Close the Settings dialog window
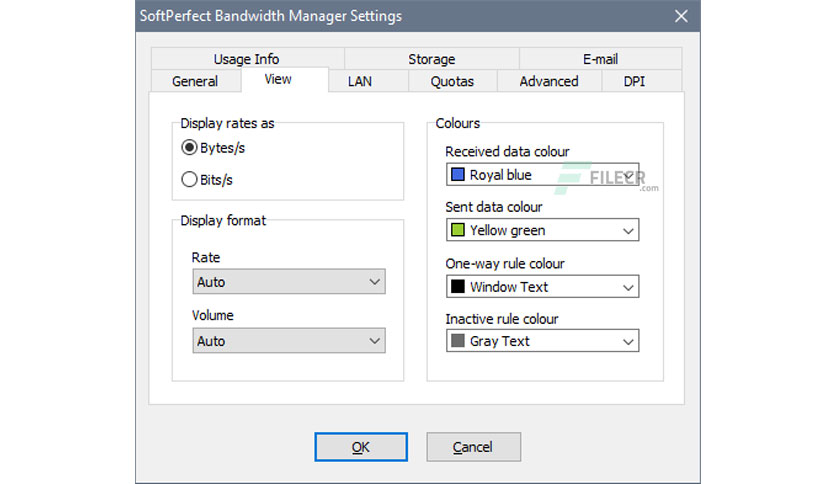This screenshot has height=484, width=836. tap(681, 16)
